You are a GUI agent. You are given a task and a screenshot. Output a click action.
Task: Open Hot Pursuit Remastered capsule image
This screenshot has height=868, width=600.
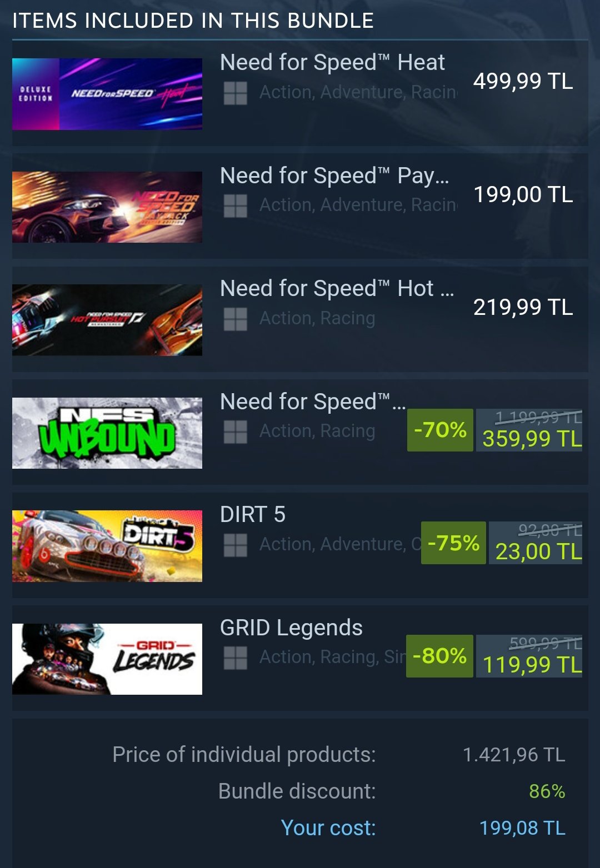click(107, 320)
